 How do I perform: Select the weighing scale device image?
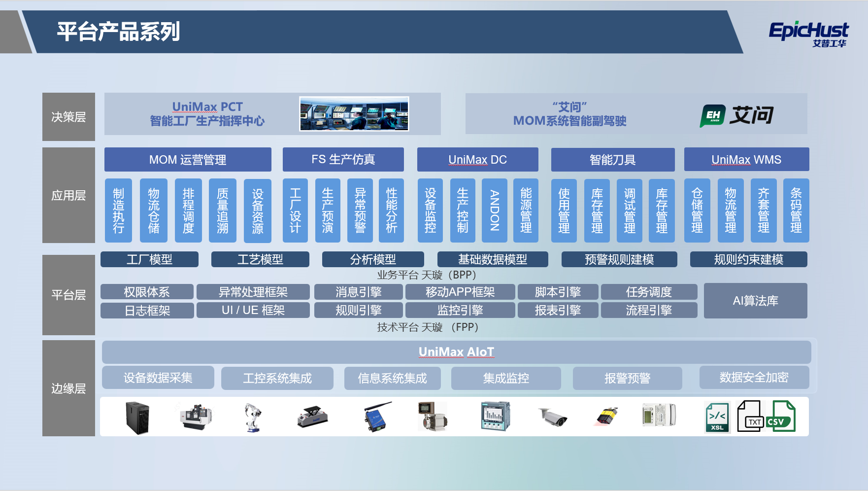coord(313,417)
